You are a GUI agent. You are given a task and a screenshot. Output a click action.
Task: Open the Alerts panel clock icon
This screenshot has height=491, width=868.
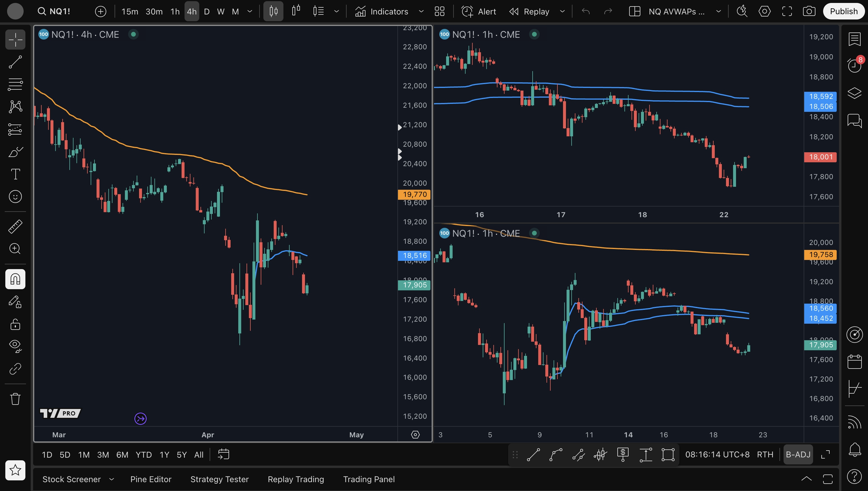click(854, 65)
